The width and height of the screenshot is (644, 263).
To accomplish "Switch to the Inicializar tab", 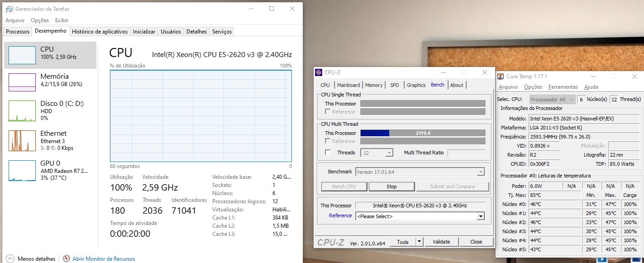I will tap(144, 32).
